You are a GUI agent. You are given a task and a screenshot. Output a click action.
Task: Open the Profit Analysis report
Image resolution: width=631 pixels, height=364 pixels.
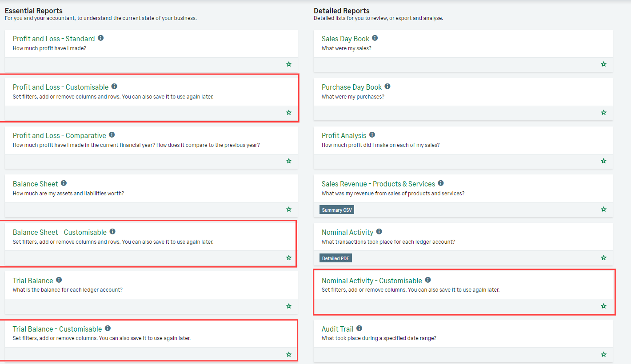[344, 135]
